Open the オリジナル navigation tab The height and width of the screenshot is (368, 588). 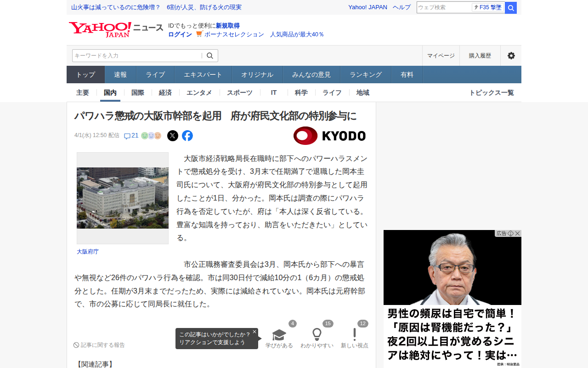point(257,75)
